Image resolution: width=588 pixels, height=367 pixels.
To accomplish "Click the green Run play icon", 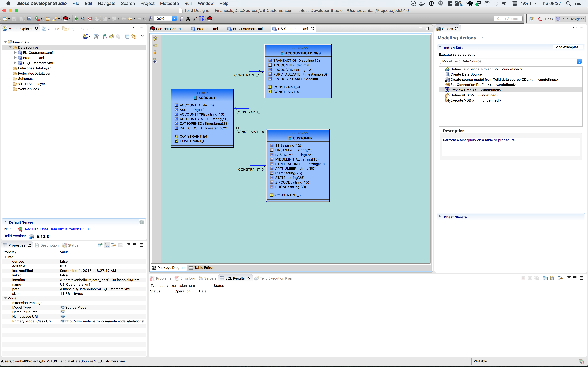I will (76, 19).
